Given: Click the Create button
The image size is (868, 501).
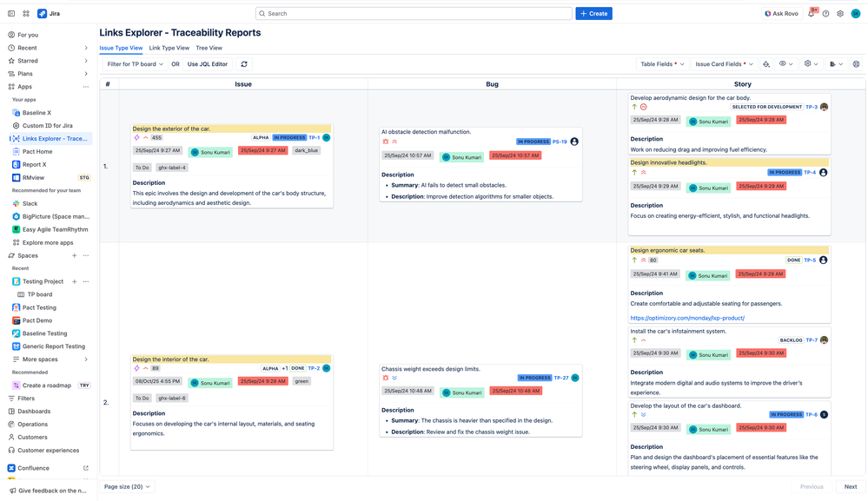Looking at the screenshot, I should point(593,13).
